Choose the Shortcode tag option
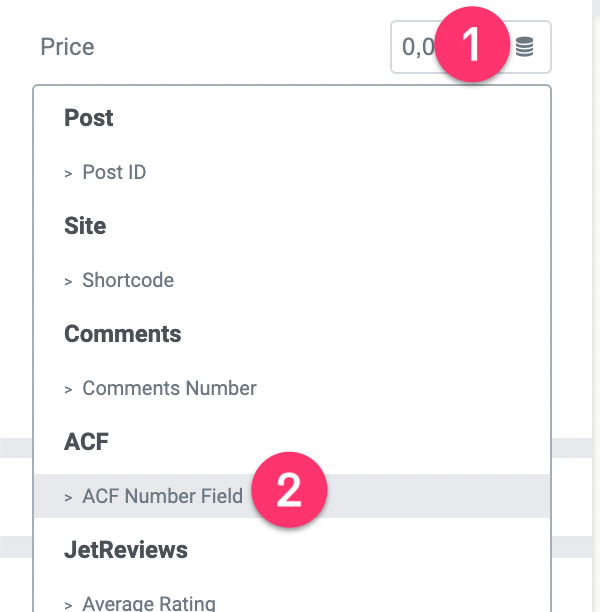Viewport: 600px width, 612px height. tap(292, 280)
